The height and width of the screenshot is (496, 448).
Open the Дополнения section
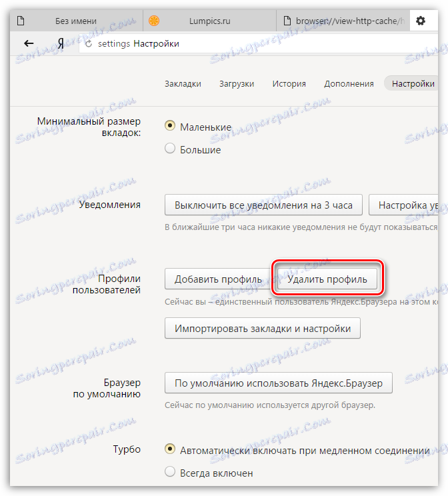coord(349,84)
